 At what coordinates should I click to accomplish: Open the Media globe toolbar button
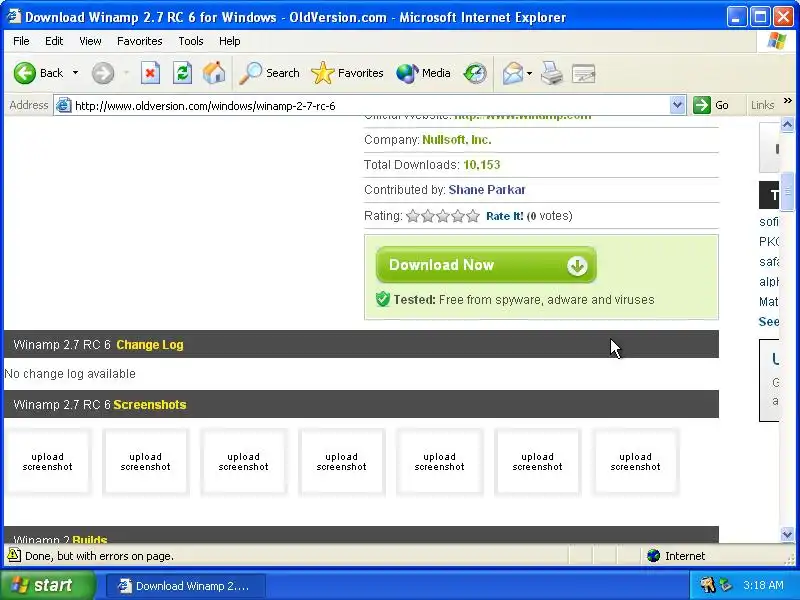pyautogui.click(x=423, y=73)
